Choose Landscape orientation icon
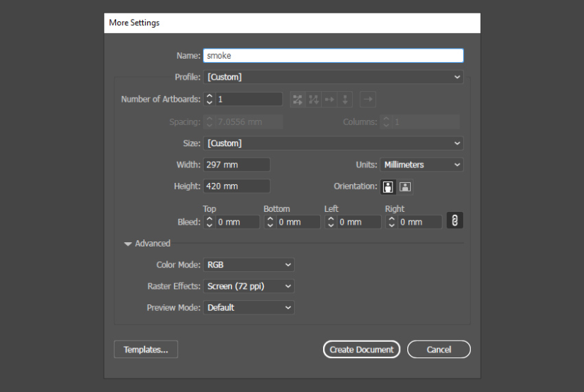The width and height of the screenshot is (584, 392). pos(405,186)
